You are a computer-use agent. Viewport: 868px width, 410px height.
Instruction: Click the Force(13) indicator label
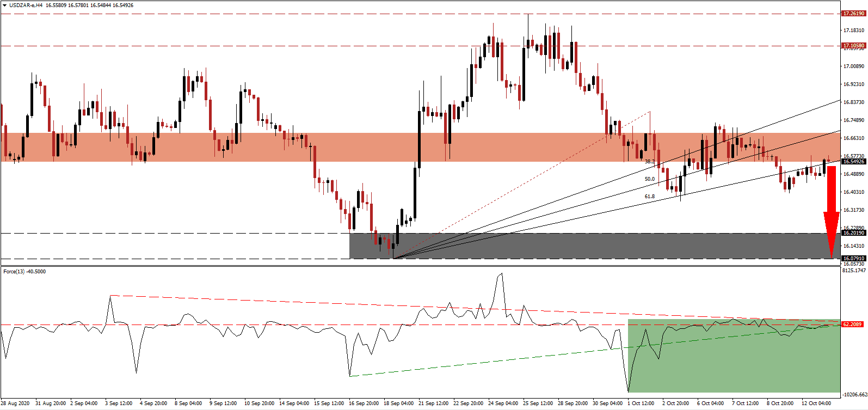point(24,272)
